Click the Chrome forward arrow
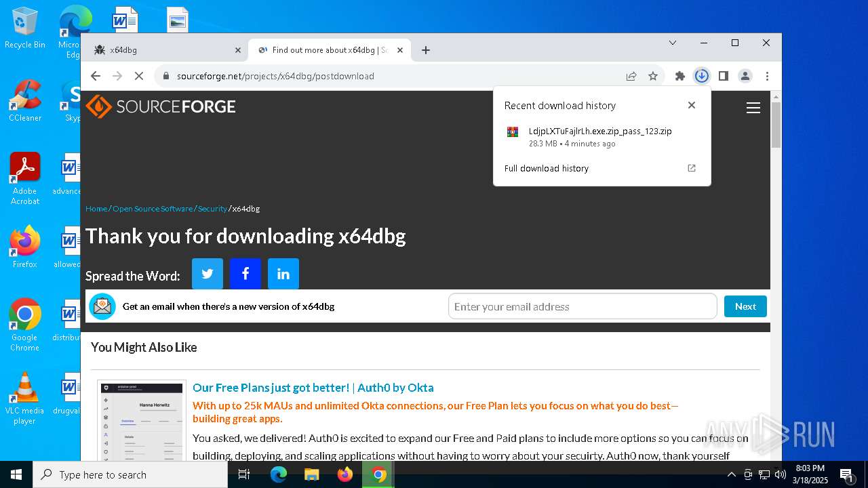This screenshot has height=488, width=868. [117, 76]
